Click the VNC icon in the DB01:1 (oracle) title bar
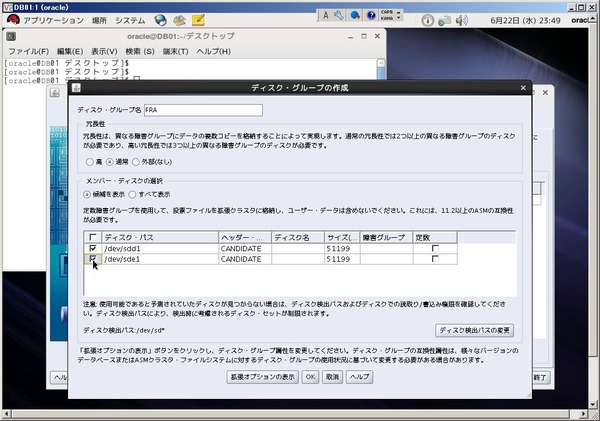600x421 pixels. 8,7
